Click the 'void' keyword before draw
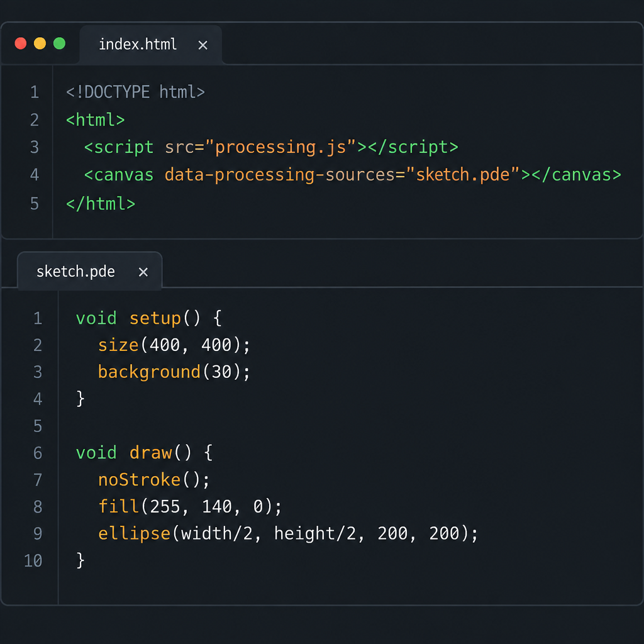Viewport: 644px width, 644px height. click(96, 453)
